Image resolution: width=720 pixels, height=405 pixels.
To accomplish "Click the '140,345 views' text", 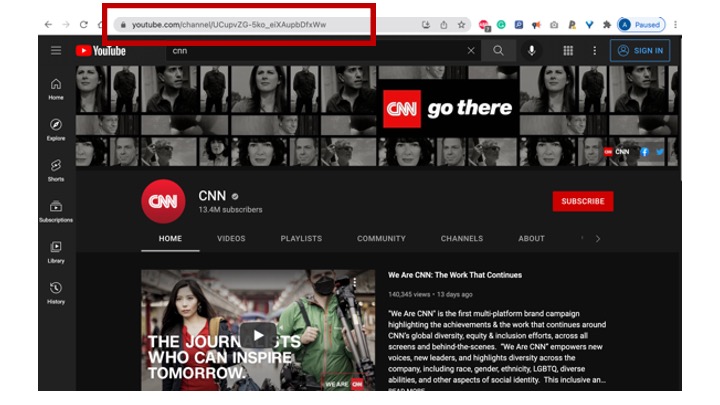I will tap(409, 294).
